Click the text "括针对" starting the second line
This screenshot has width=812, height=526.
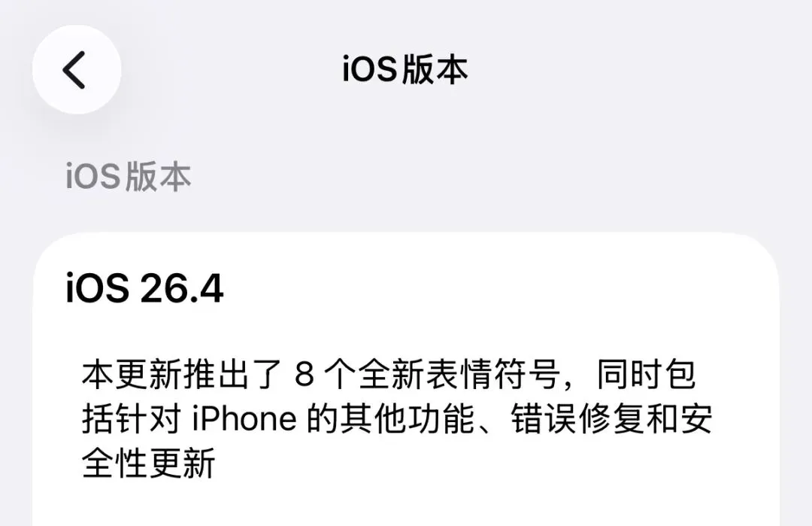[132, 418]
